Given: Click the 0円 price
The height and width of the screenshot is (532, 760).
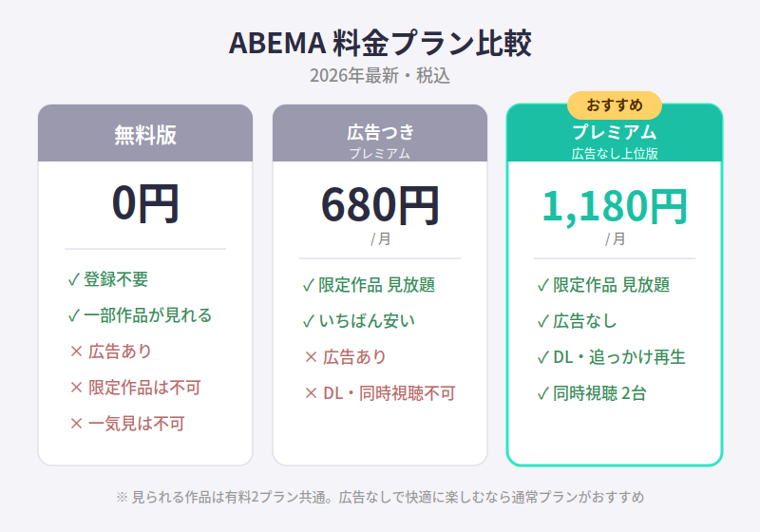Looking at the screenshot, I should [145, 203].
